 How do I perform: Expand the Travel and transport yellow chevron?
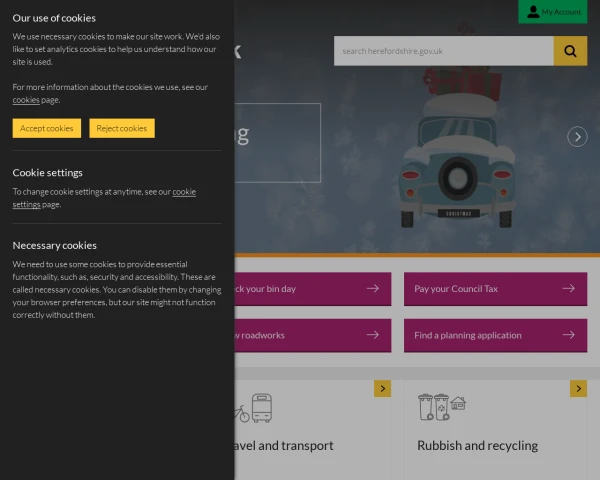[x=382, y=388]
